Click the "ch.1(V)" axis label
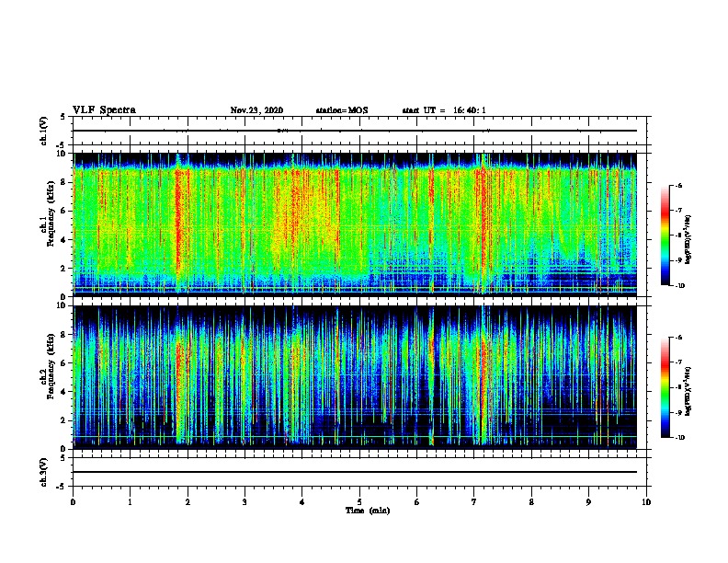 43,131
